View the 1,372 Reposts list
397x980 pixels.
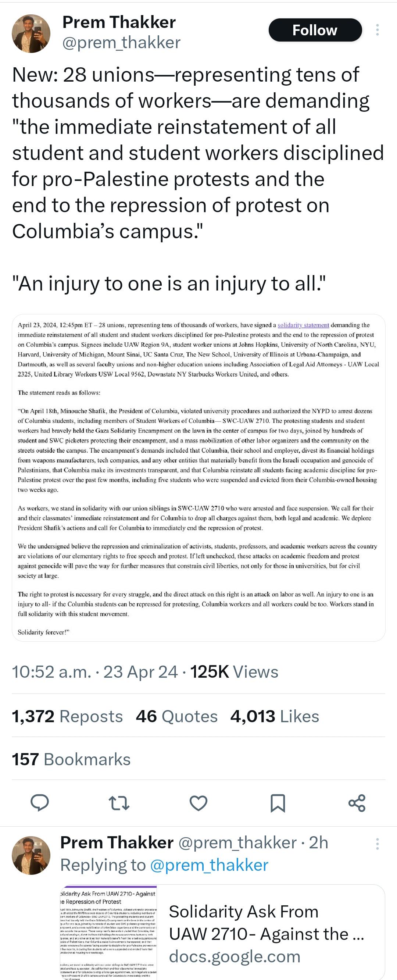tap(67, 716)
